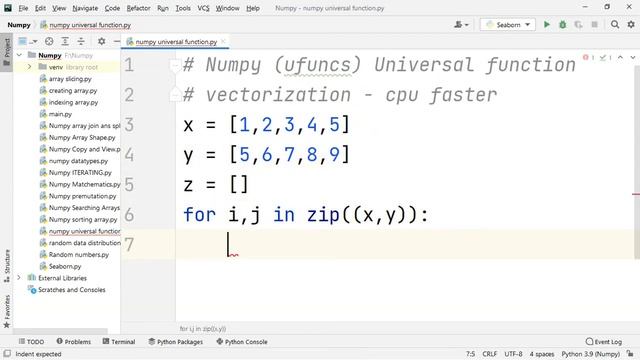
Task: Open indexing array.py in project tree
Action: (73, 102)
